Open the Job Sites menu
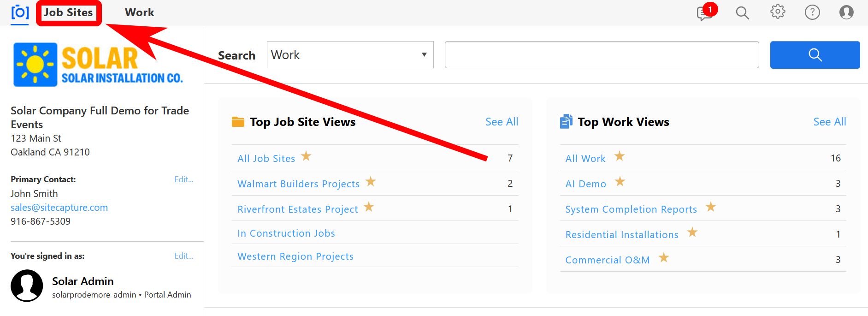 coord(68,12)
